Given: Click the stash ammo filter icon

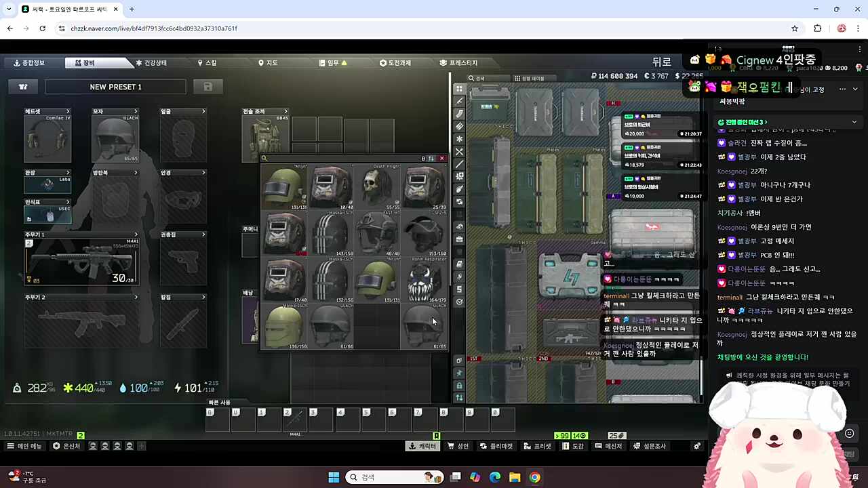Looking at the screenshot, I should pos(459,127).
